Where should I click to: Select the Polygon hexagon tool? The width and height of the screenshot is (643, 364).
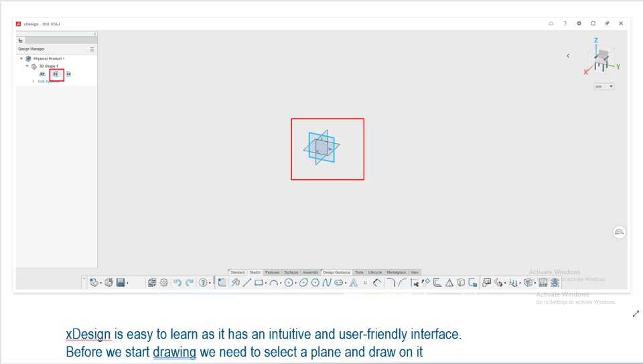pyautogui.click(x=315, y=282)
